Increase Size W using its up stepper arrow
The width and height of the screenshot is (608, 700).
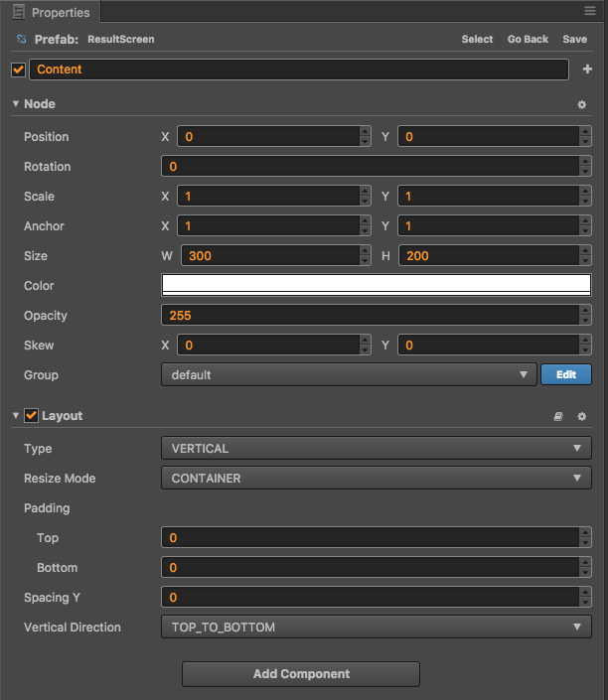(365, 250)
